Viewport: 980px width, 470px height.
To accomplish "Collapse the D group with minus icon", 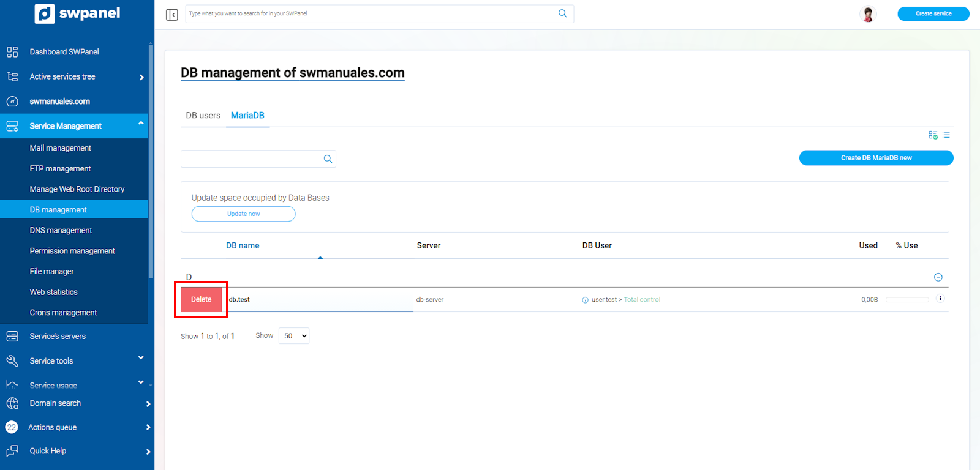I will point(938,277).
